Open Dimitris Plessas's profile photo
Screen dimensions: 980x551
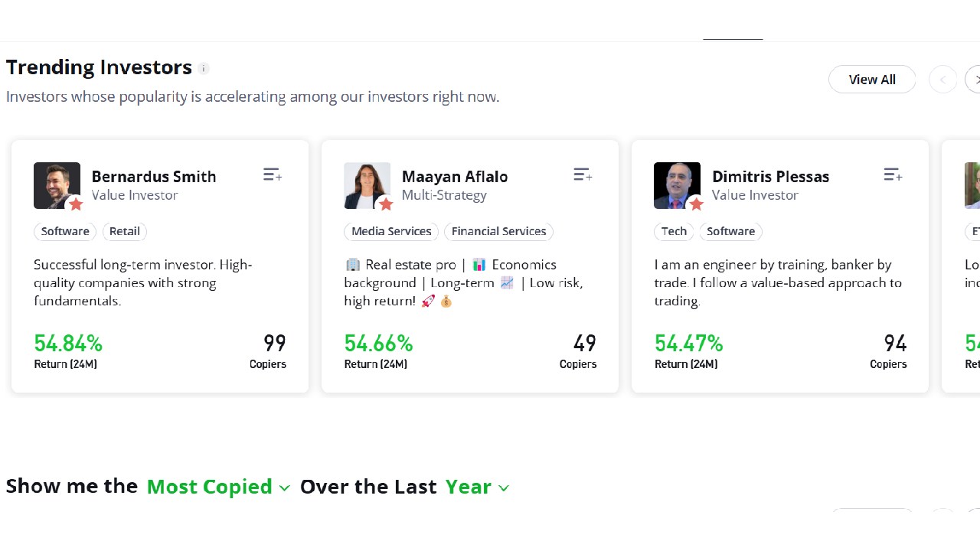click(x=677, y=185)
